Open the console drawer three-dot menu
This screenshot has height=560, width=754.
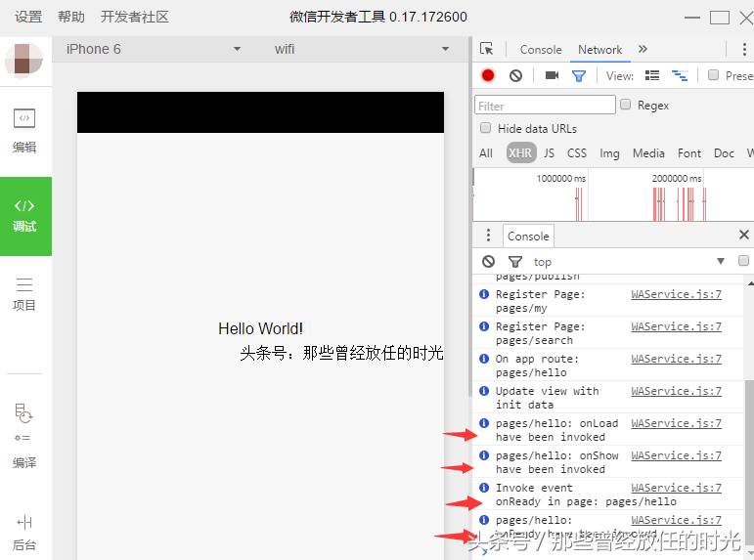[489, 236]
